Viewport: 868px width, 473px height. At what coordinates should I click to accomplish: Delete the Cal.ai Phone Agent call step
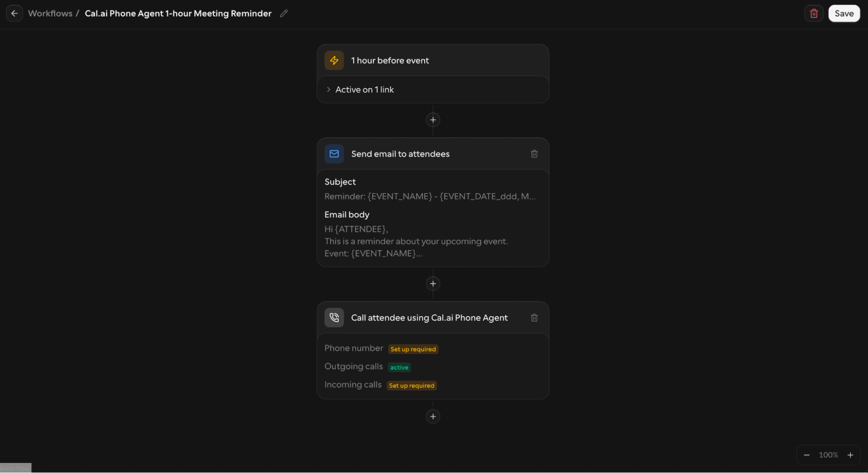coord(534,318)
